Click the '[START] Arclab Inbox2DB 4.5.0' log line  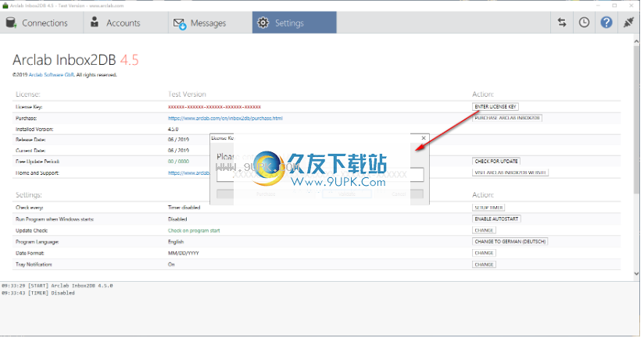pos(57,286)
